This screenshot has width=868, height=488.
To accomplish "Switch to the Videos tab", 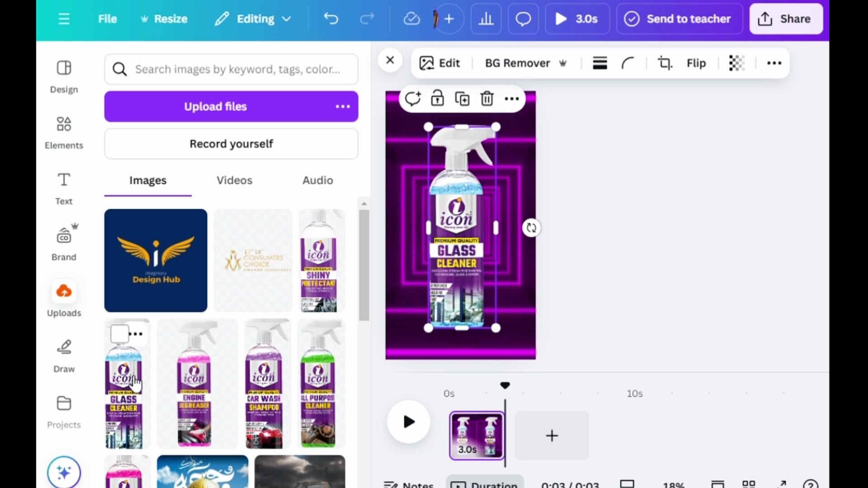I will [234, 180].
